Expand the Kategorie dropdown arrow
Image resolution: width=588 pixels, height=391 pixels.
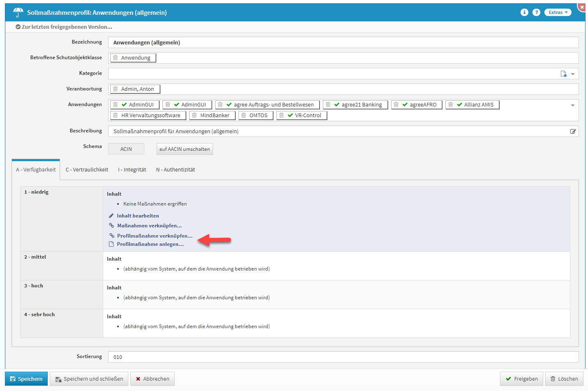coord(573,74)
